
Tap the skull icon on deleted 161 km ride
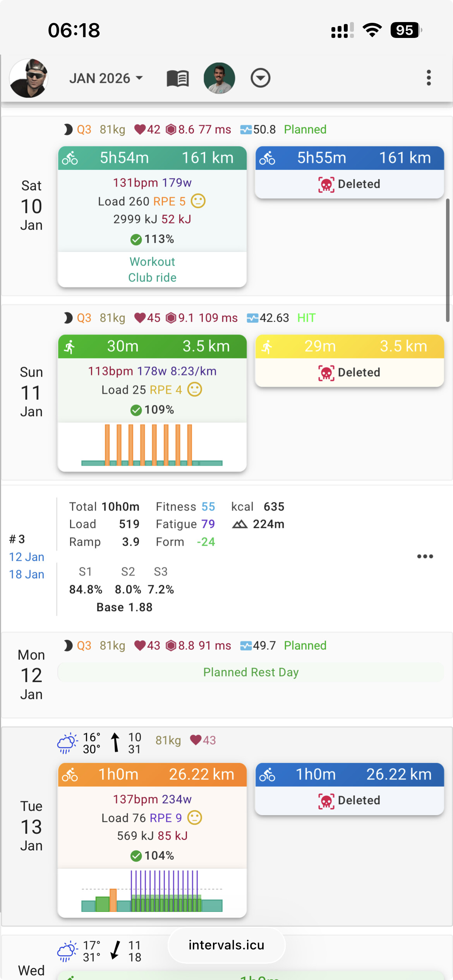[326, 184]
